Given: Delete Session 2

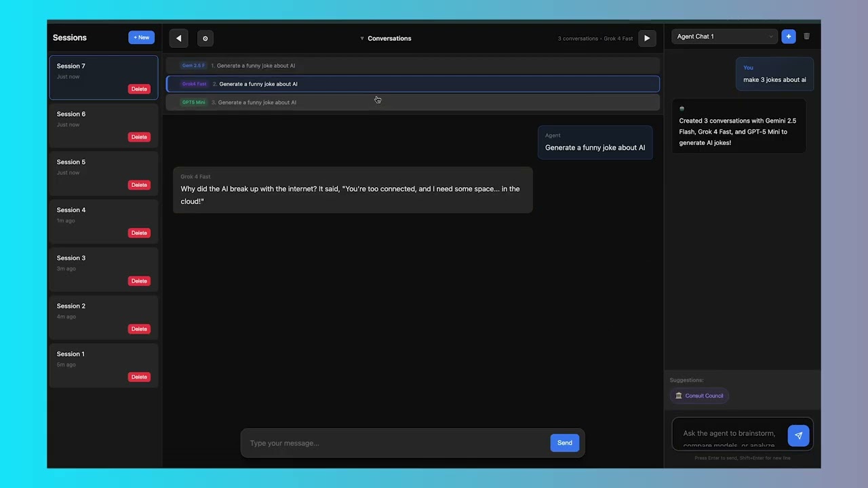Looking at the screenshot, I should coord(139,329).
